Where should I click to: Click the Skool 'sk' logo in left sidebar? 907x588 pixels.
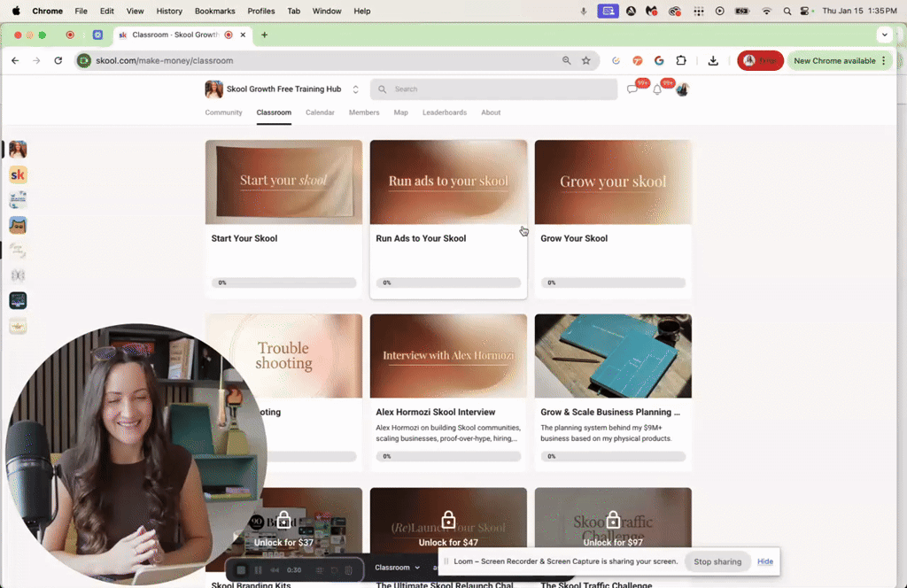pyautogui.click(x=18, y=174)
